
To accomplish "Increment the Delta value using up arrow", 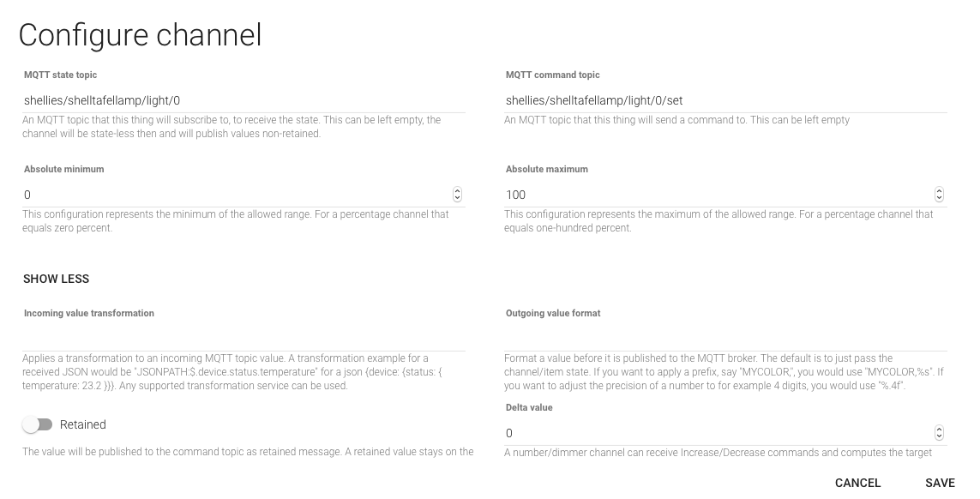I will (x=939, y=430).
